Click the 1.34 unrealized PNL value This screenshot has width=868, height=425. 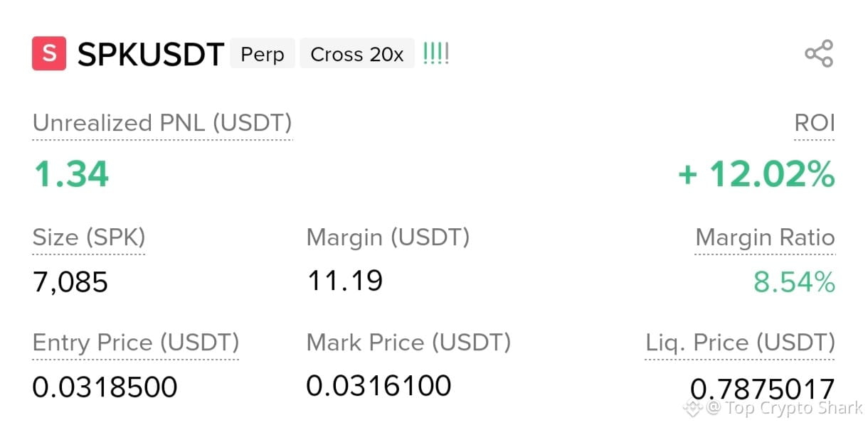pyautogui.click(x=71, y=174)
